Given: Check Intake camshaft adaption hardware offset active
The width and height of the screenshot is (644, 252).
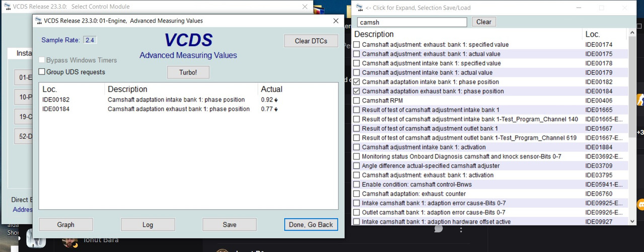Looking at the screenshot, I should (356, 221).
